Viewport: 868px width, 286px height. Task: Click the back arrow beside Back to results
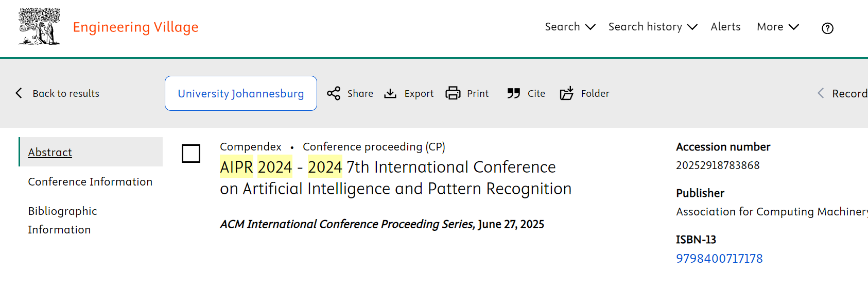coord(19,93)
